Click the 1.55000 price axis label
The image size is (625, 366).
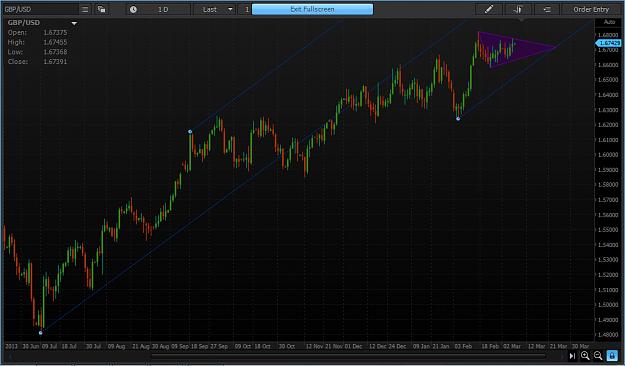609,230
